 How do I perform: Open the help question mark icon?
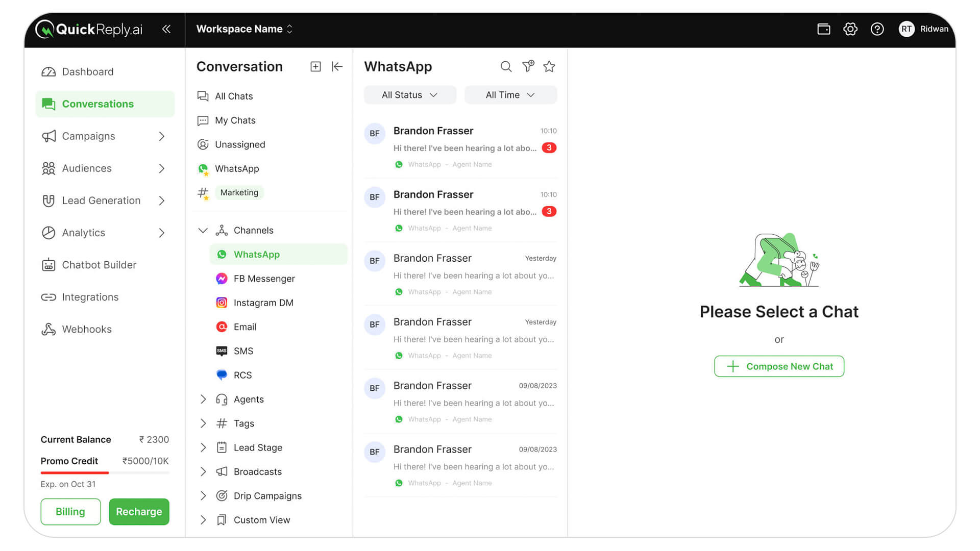pyautogui.click(x=877, y=29)
